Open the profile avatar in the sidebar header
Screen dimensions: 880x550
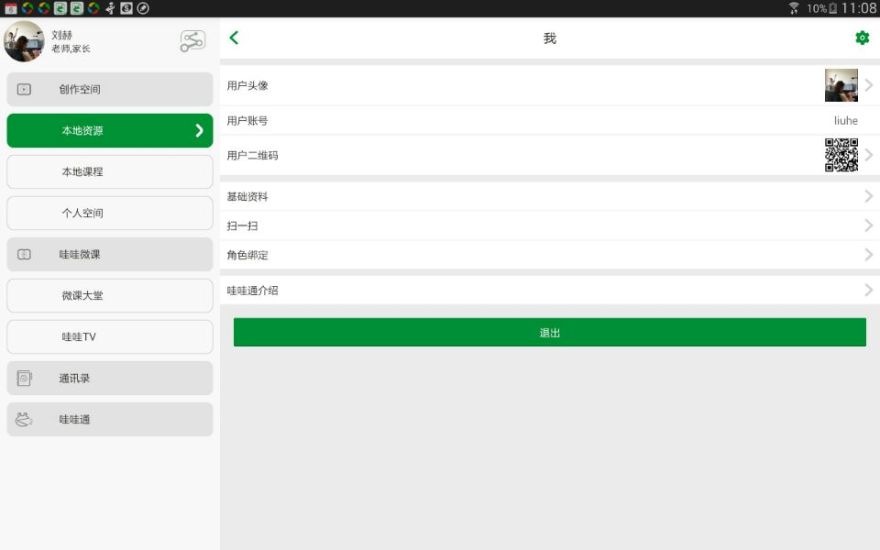24,41
